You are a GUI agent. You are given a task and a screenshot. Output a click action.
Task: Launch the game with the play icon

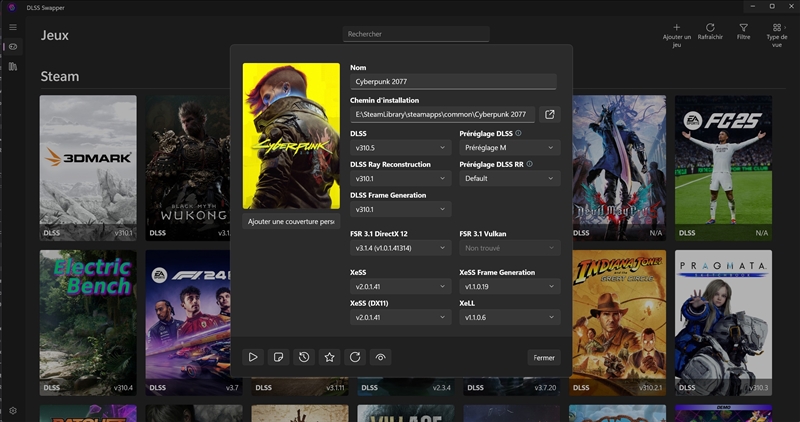pos(254,357)
